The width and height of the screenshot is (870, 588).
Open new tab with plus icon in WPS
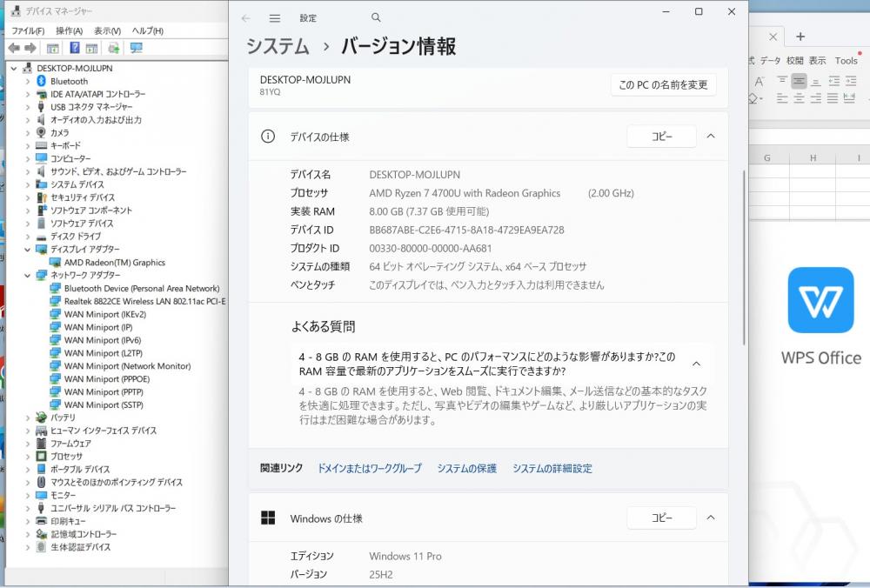pyautogui.click(x=800, y=37)
